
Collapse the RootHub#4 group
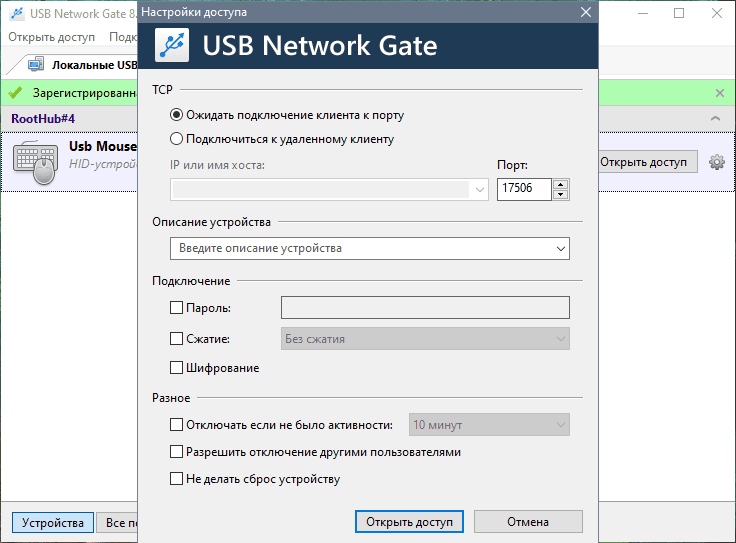point(715,119)
